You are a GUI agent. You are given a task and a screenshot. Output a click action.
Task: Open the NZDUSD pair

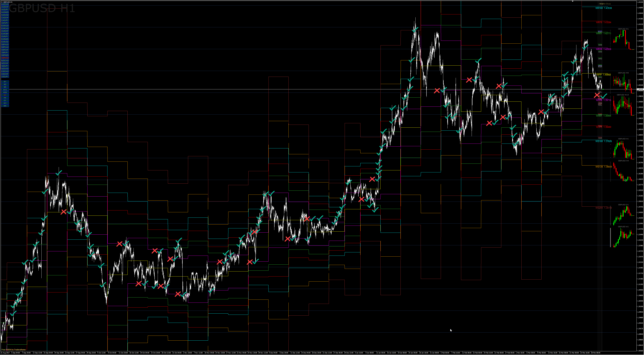click(x=5, y=69)
